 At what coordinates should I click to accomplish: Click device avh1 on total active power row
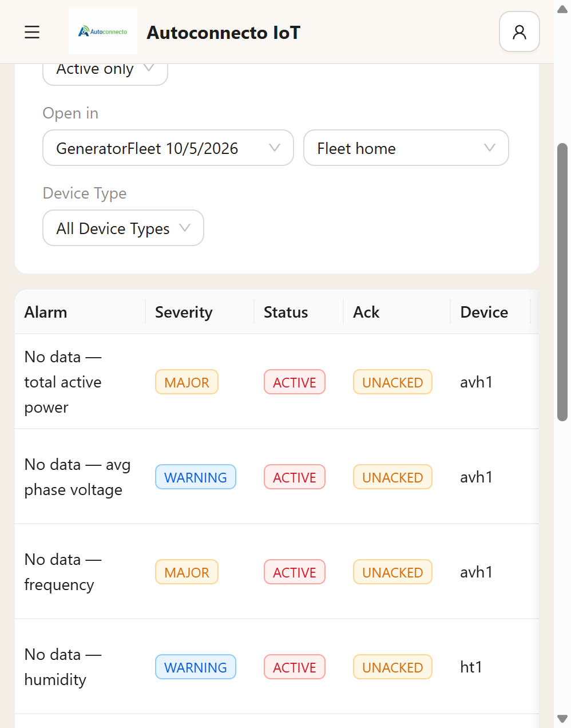tap(476, 382)
